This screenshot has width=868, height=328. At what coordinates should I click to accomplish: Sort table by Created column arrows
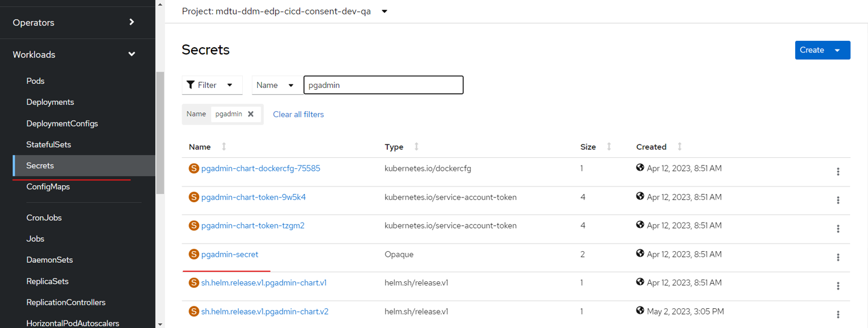pyautogui.click(x=679, y=147)
